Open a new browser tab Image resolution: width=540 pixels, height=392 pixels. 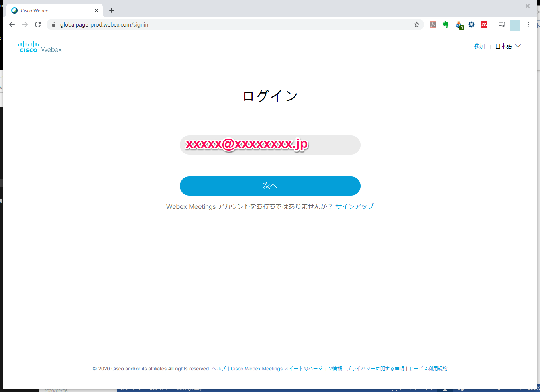click(112, 10)
